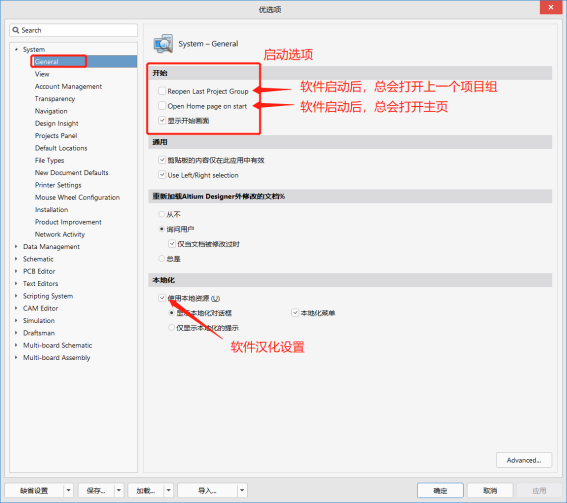Select View under System

(x=42, y=74)
